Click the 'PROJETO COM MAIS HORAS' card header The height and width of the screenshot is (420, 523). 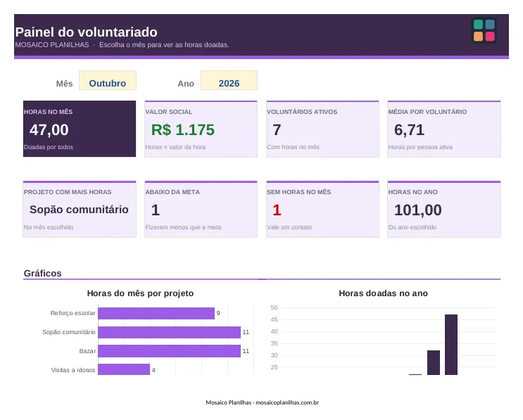point(68,192)
